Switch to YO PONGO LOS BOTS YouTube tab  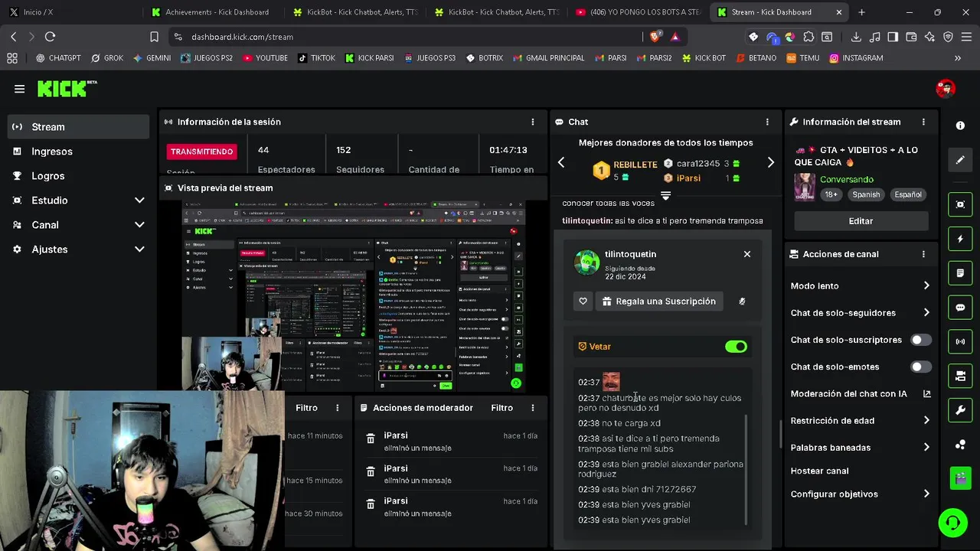coord(638,12)
